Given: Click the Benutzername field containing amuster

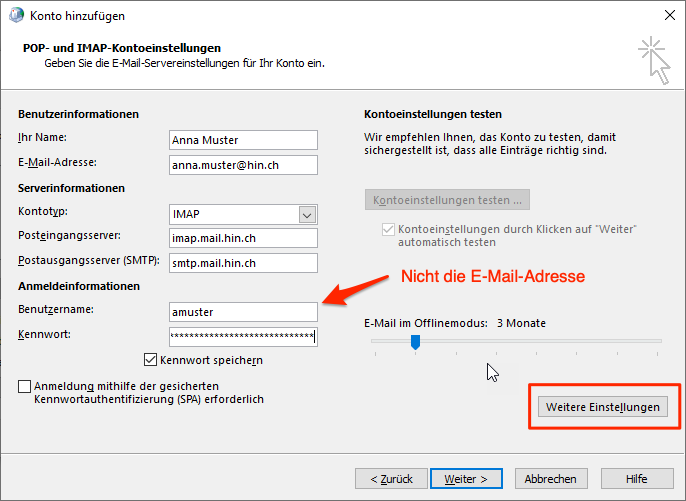Looking at the screenshot, I should 243,312.
